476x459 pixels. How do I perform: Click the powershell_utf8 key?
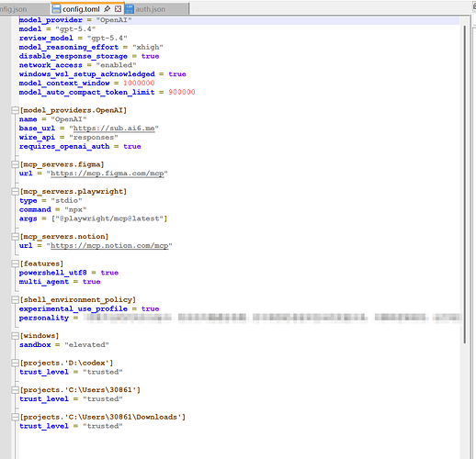(52, 273)
